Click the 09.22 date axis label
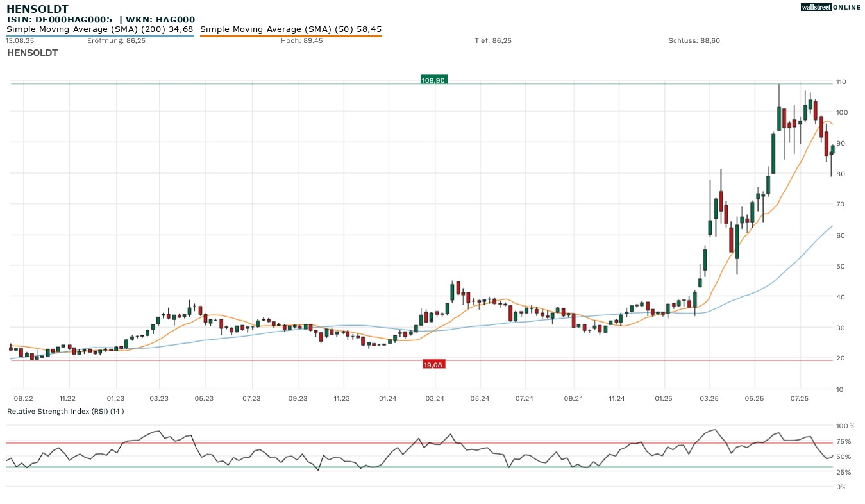This screenshot has width=865, height=504. click(x=24, y=399)
